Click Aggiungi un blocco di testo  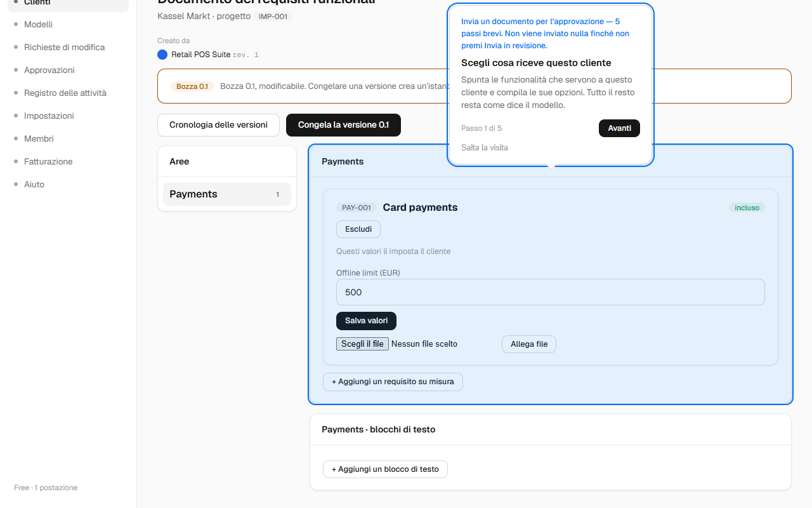(x=385, y=469)
